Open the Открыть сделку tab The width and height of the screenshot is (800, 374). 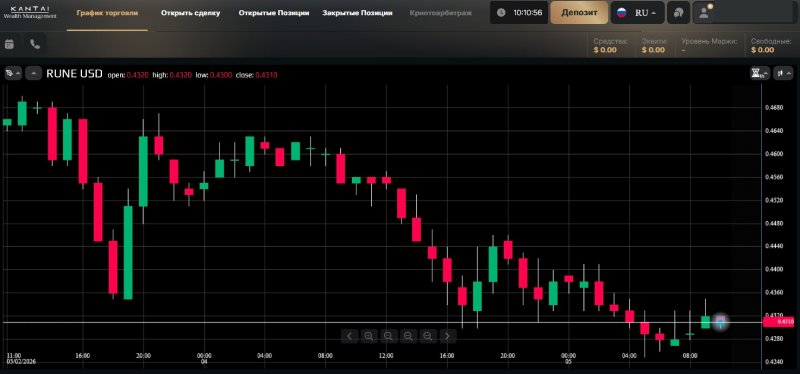(190, 13)
